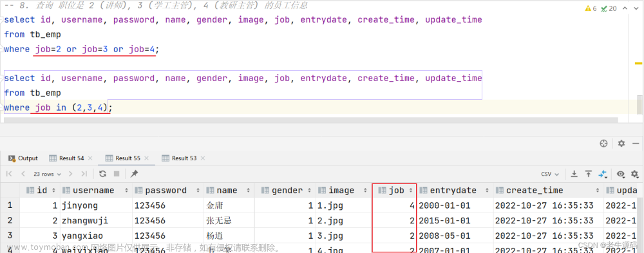Click the crosshair target icon in services header

[x=603, y=144]
